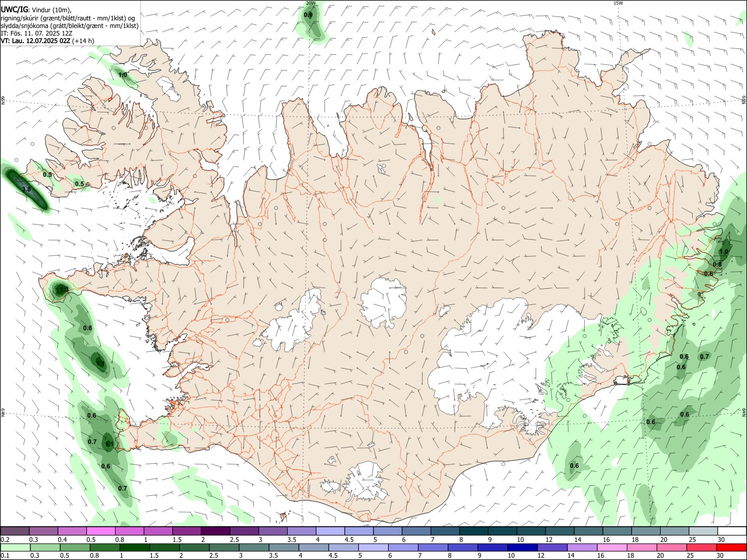Click the '1.3' precipitation value on the map

point(64,289)
